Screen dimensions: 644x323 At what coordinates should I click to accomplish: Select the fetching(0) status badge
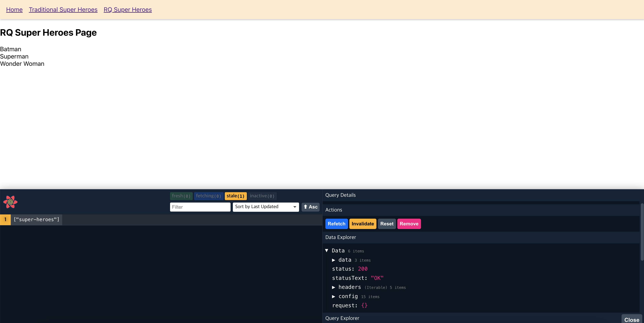point(208,196)
